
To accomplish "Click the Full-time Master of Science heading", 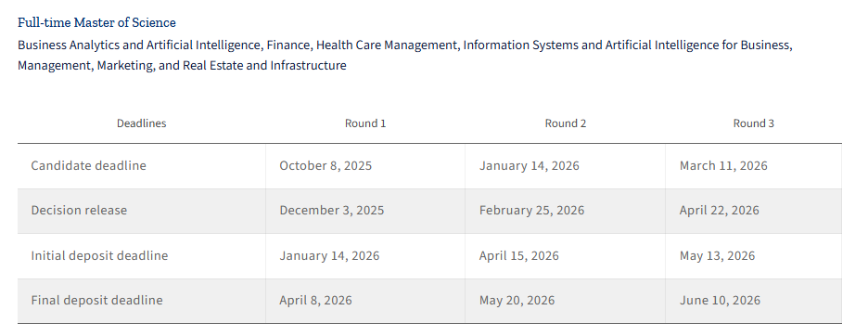I will click(96, 22).
